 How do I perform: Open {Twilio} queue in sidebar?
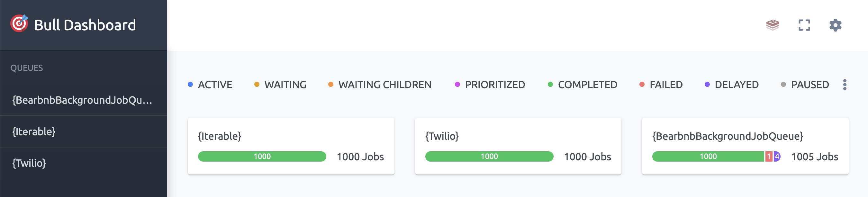[84, 163]
